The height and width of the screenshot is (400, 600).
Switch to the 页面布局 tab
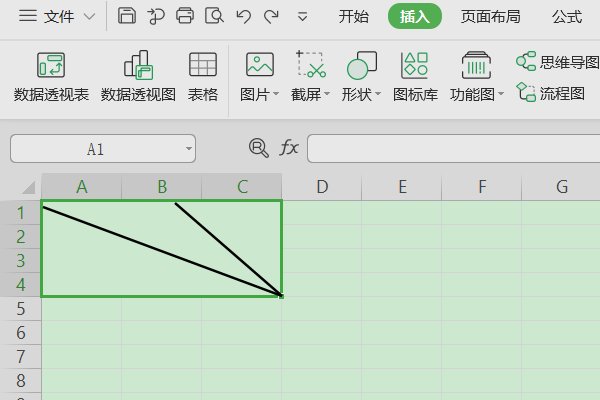[x=490, y=16]
